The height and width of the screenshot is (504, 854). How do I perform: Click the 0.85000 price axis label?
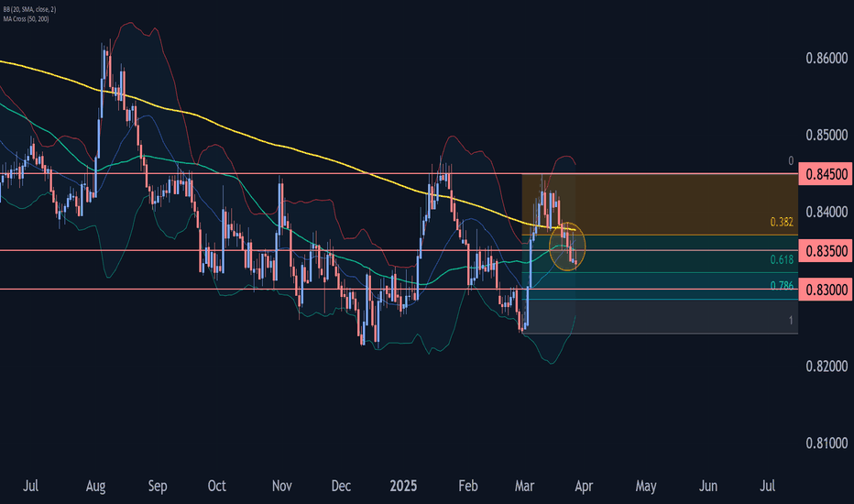click(x=827, y=135)
